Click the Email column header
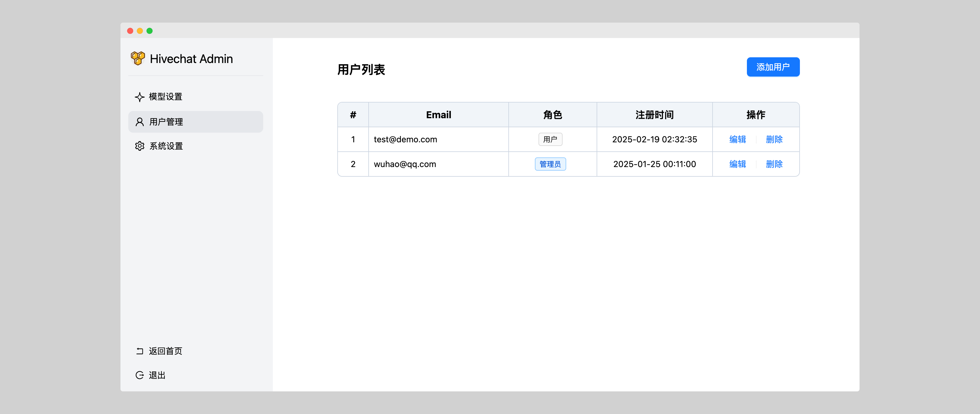The image size is (980, 414). click(438, 115)
